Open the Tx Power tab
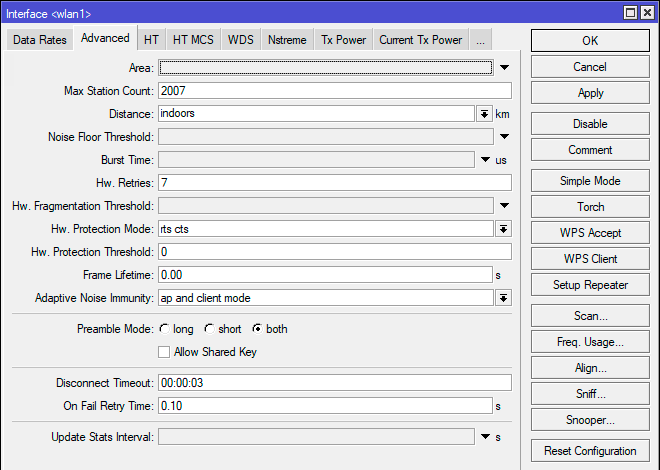 (342, 40)
